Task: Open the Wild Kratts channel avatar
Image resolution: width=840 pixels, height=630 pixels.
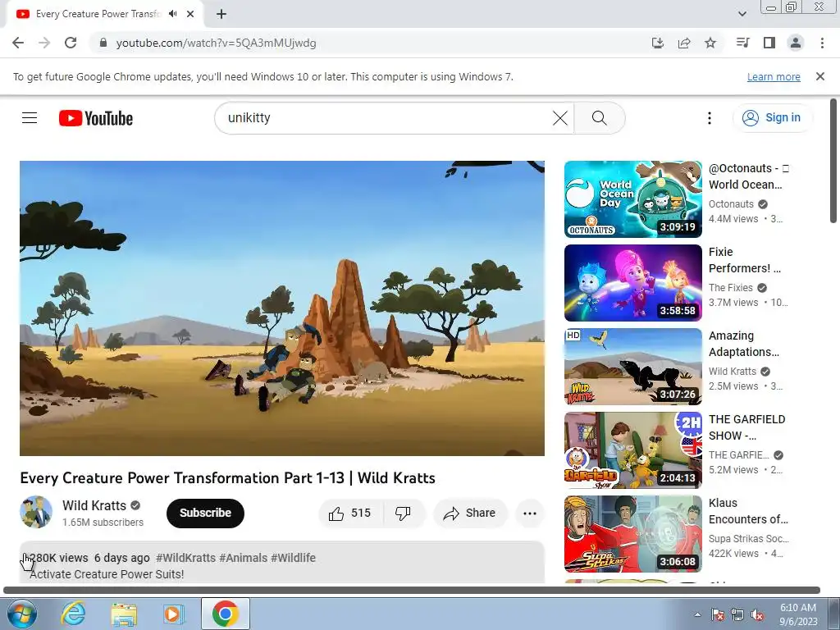Action: [36, 512]
